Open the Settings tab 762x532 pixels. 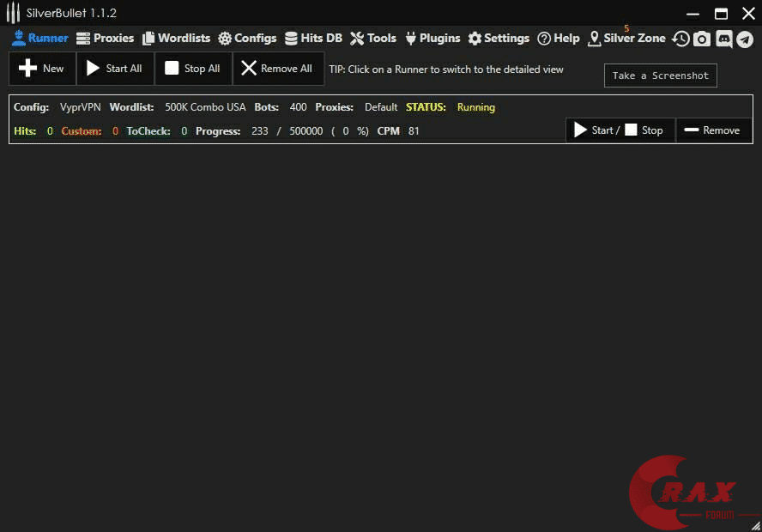[499, 38]
